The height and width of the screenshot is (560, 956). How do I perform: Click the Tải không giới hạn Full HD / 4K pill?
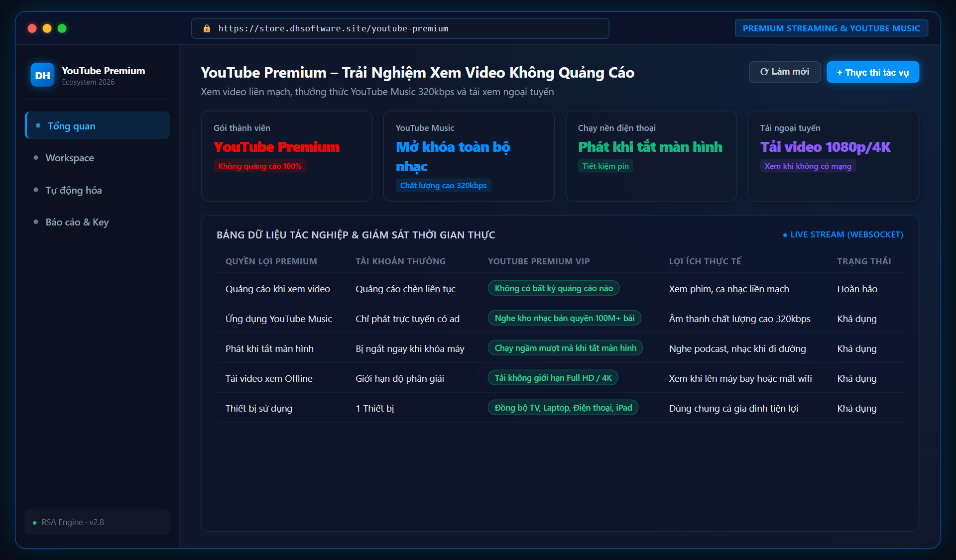[553, 378]
